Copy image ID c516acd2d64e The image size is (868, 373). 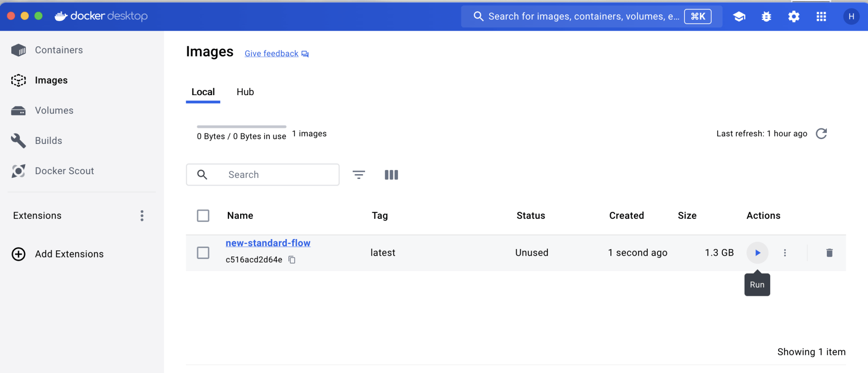click(x=292, y=260)
